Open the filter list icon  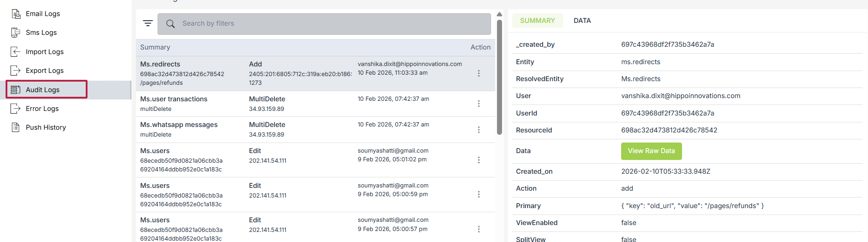coord(147,23)
